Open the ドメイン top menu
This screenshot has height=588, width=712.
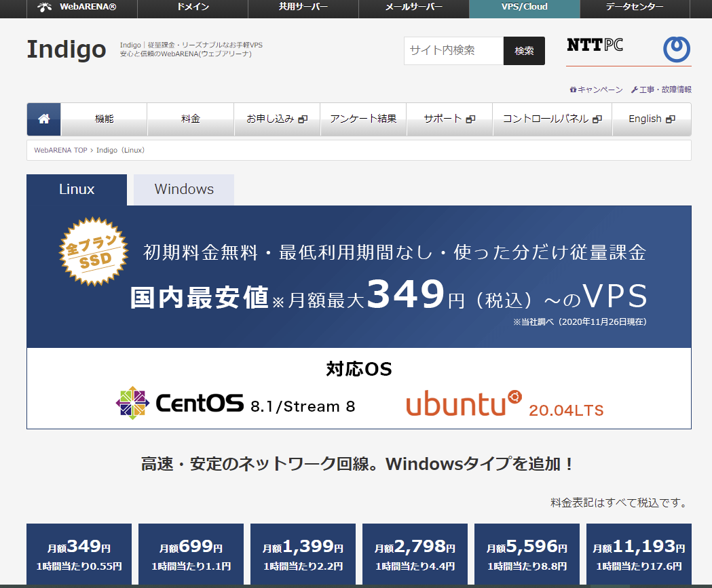(x=193, y=7)
